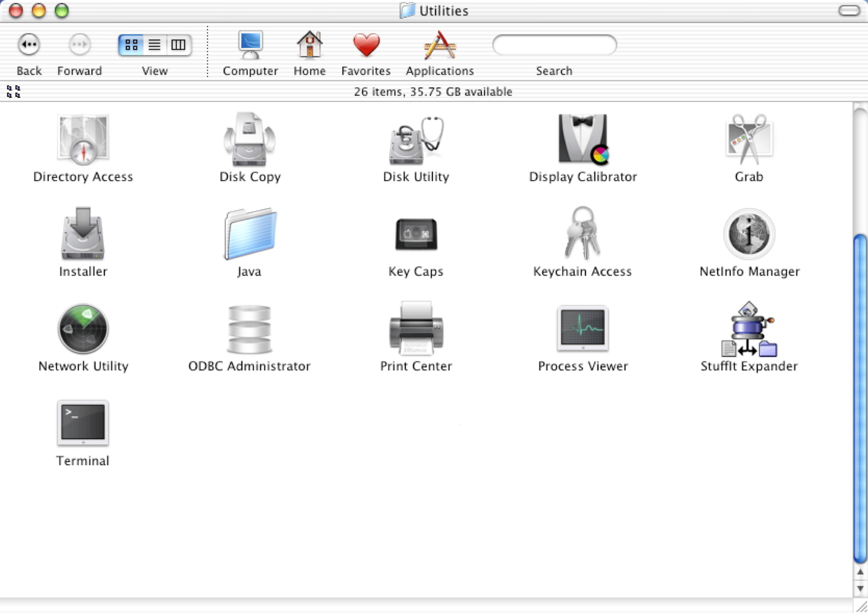This screenshot has width=868, height=613.
Task: Select the Print Center printer icon
Action: pyautogui.click(x=416, y=328)
